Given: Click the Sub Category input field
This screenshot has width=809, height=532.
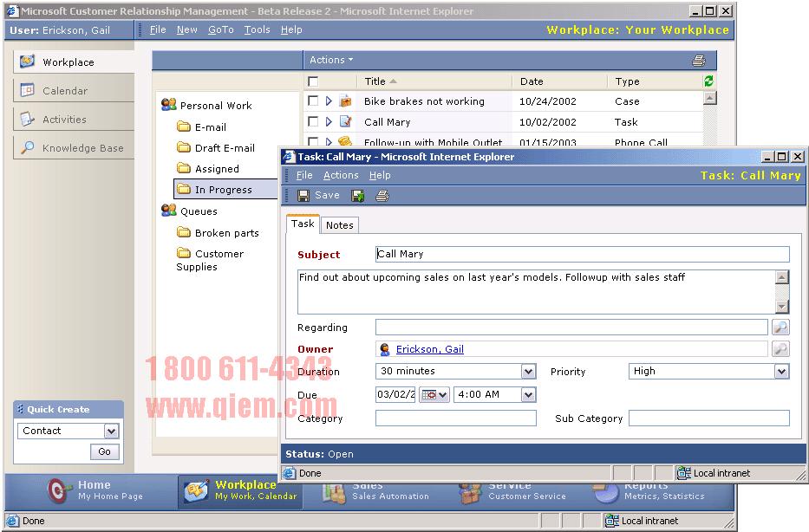Looking at the screenshot, I should 709,418.
